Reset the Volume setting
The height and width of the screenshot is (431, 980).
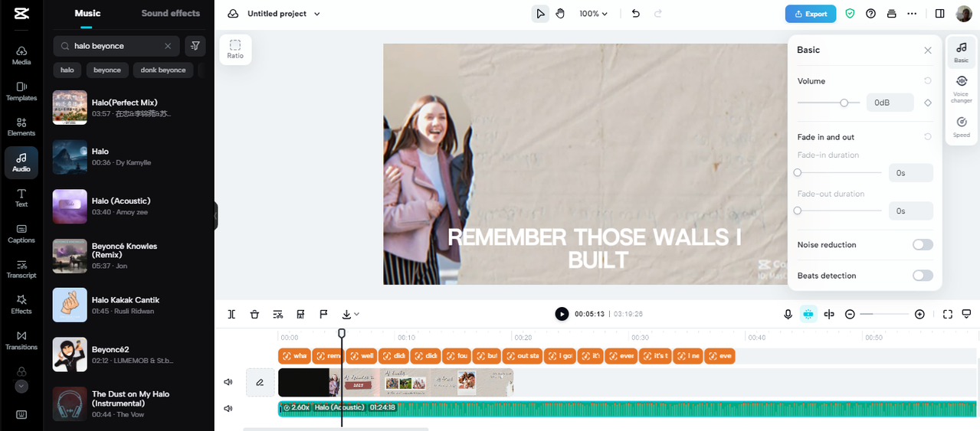point(928,81)
